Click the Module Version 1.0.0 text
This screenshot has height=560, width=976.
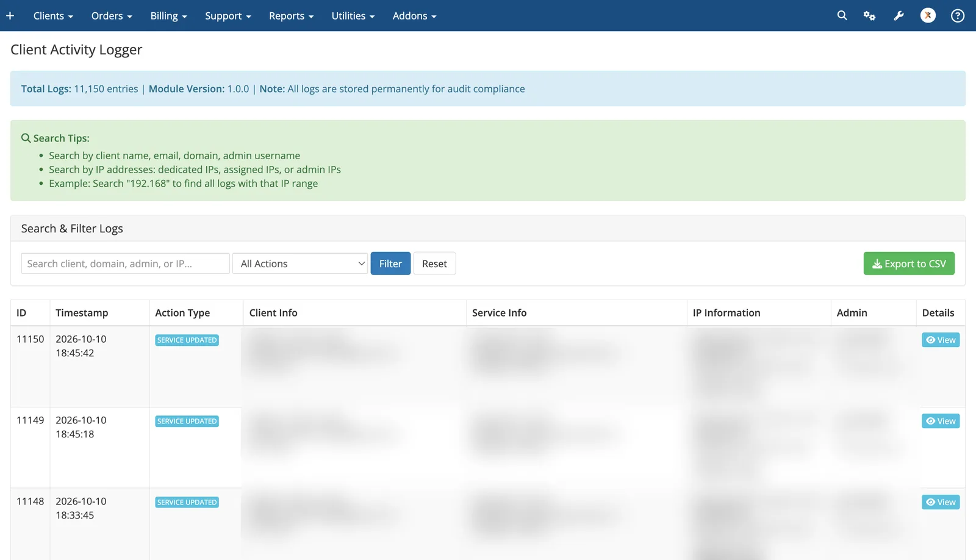[199, 89]
